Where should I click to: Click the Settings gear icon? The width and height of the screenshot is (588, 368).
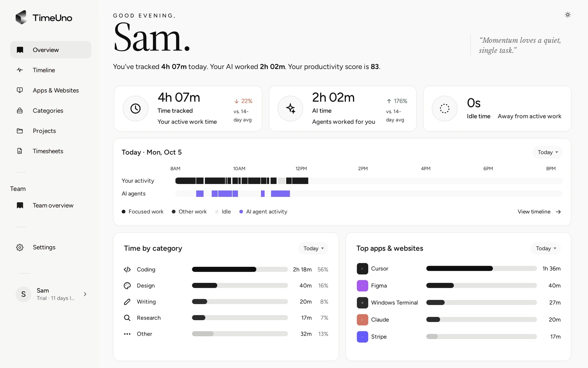tap(20, 247)
